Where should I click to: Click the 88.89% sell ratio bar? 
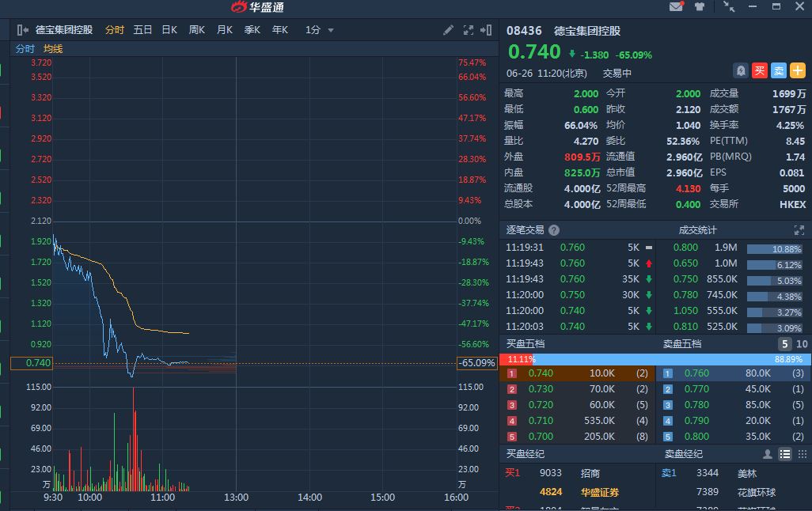tap(673, 359)
